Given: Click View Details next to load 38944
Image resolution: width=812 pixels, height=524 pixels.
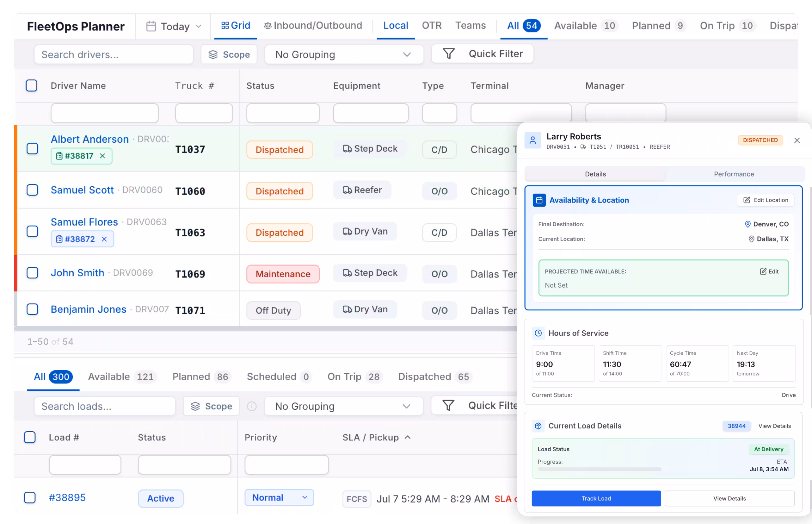Looking at the screenshot, I should click(x=774, y=426).
